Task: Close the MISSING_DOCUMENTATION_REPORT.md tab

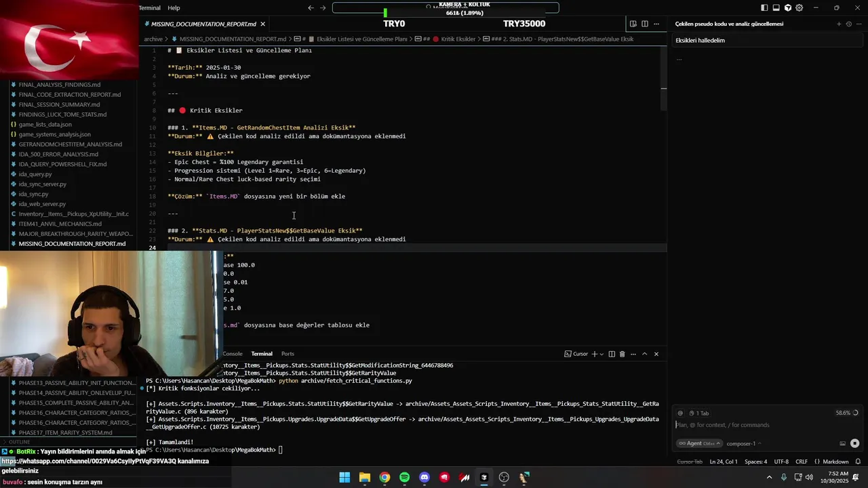Action: [263, 24]
